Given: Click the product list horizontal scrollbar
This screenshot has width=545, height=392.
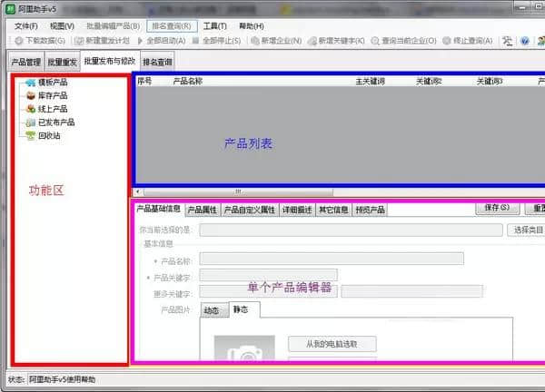Looking at the screenshot, I should click(x=239, y=191).
